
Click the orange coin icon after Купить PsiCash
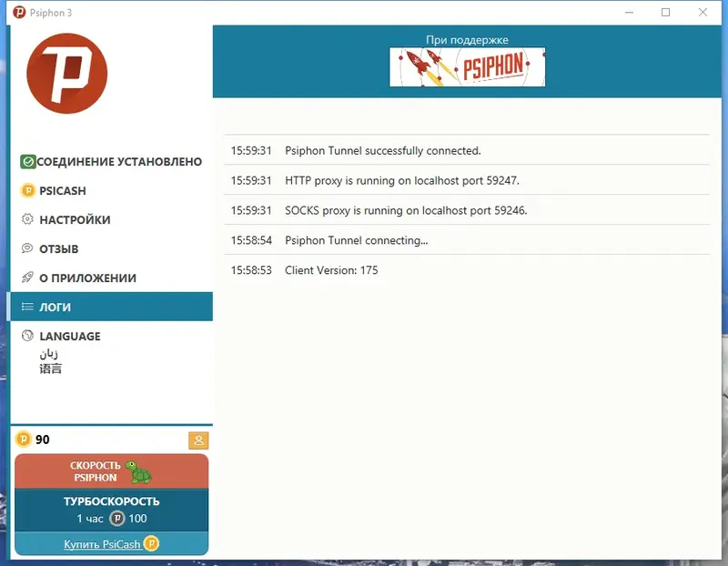click(x=151, y=543)
